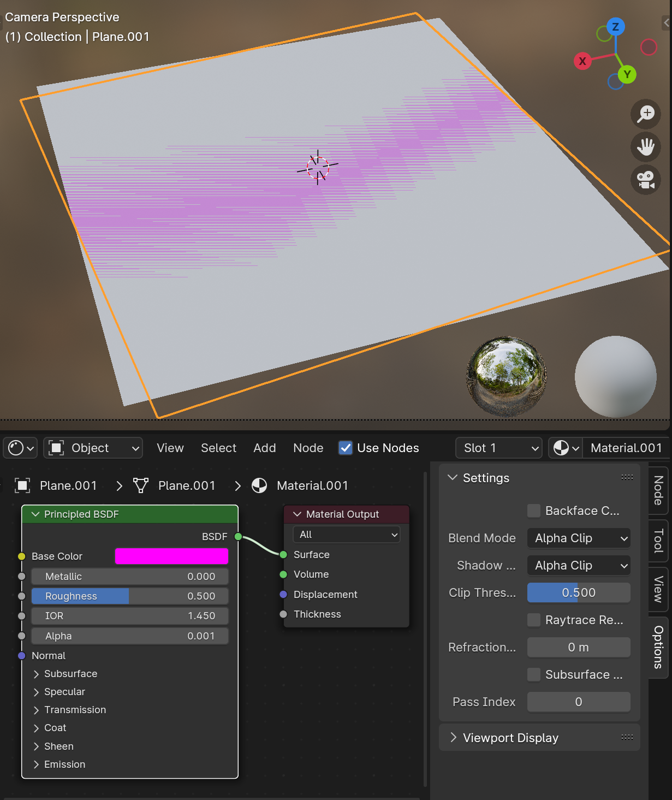Expand the Viewport Display panel
The image size is (672, 800).
[510, 738]
